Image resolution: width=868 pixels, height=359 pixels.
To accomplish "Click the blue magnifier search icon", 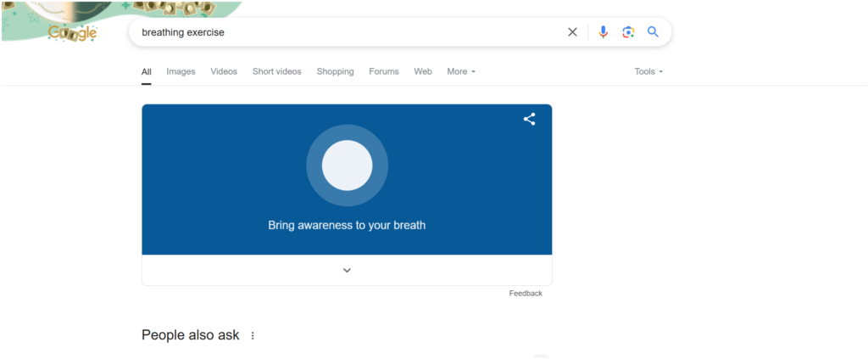I will (x=654, y=32).
